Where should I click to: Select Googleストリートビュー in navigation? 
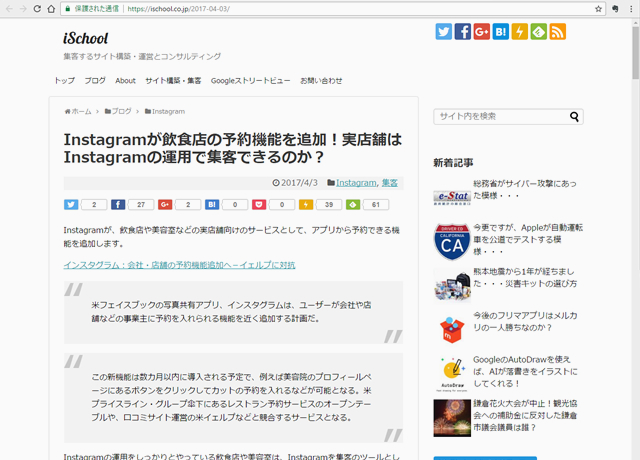250,80
